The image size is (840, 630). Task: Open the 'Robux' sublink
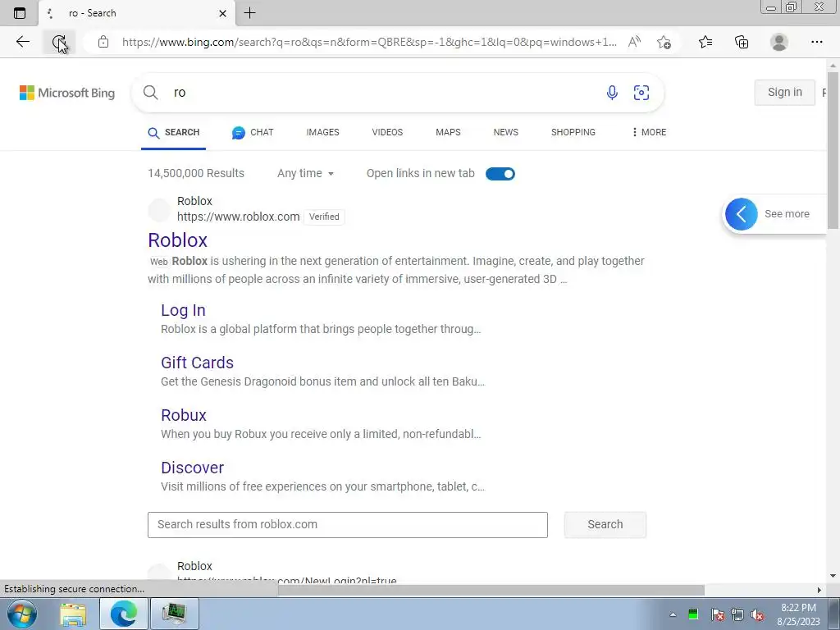184,415
